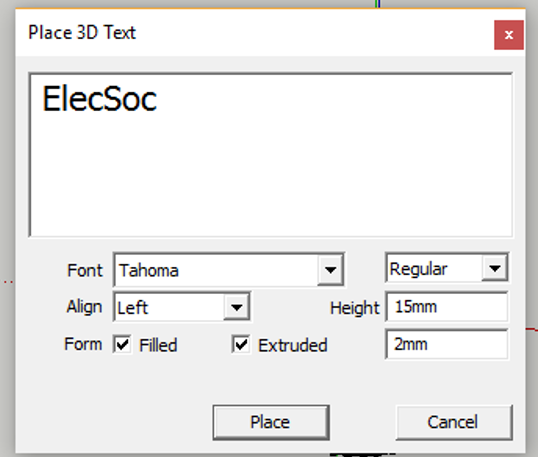Uncheck the Filled checkbox
The width and height of the screenshot is (538, 457).
(122, 344)
